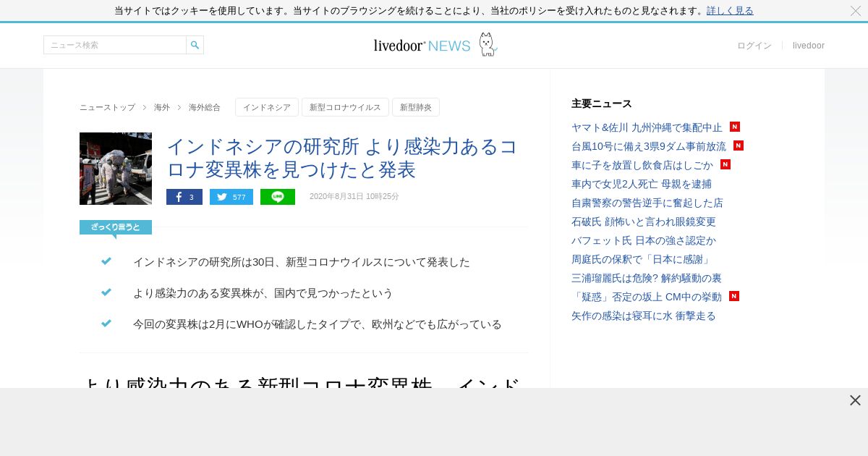Click checkmark beside インドネシアの研究所は30日
Screen dimensions: 868x456
point(106,261)
